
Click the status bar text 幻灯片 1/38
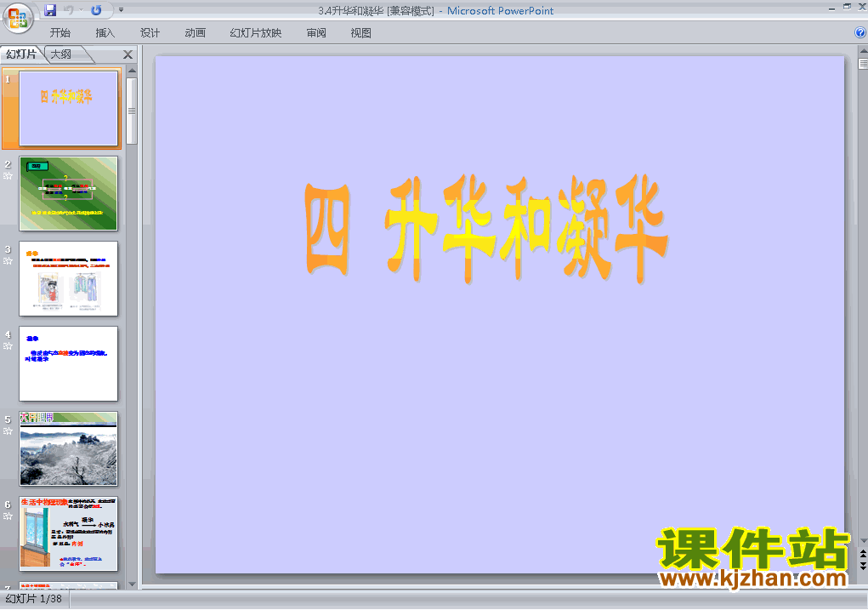(x=33, y=599)
